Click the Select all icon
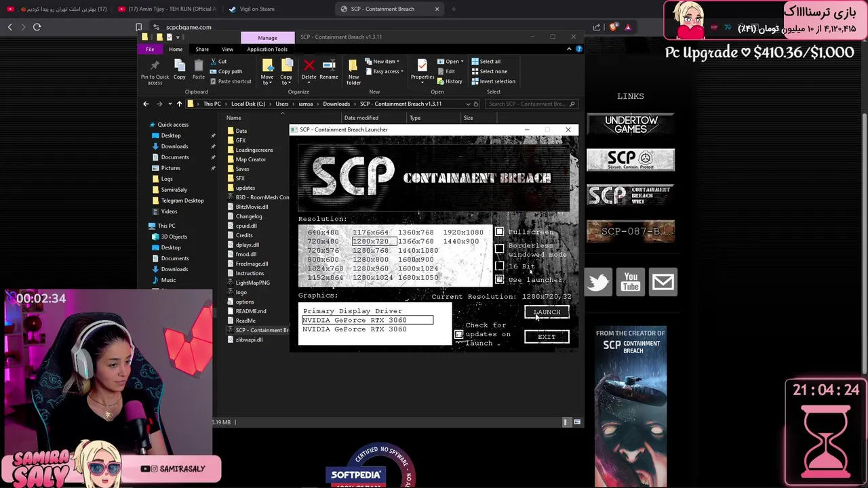 click(x=475, y=62)
